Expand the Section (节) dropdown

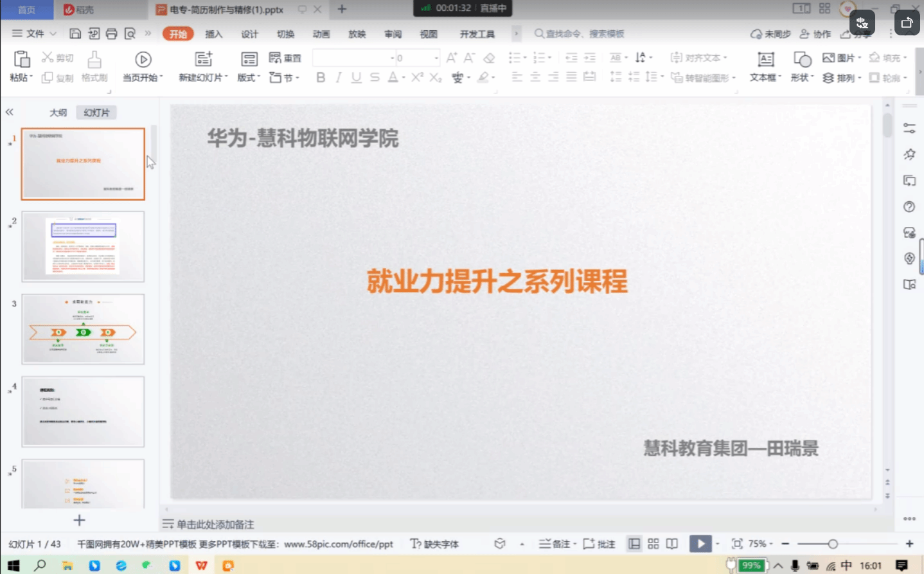[x=285, y=78]
